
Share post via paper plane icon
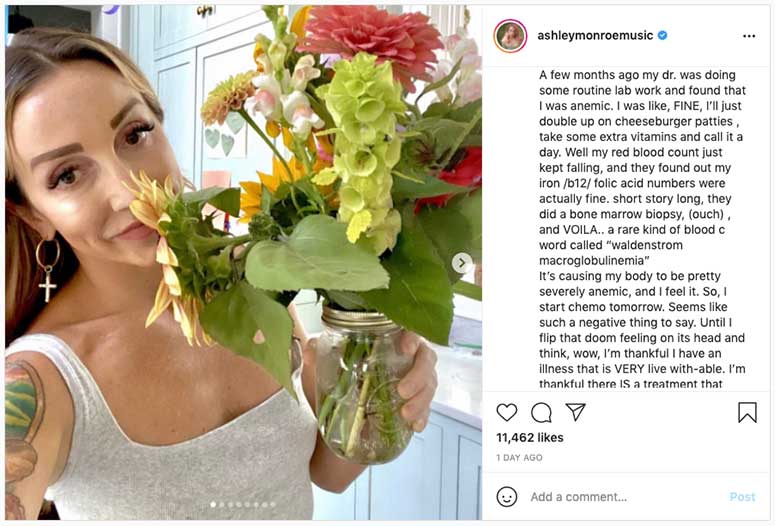coord(575,412)
